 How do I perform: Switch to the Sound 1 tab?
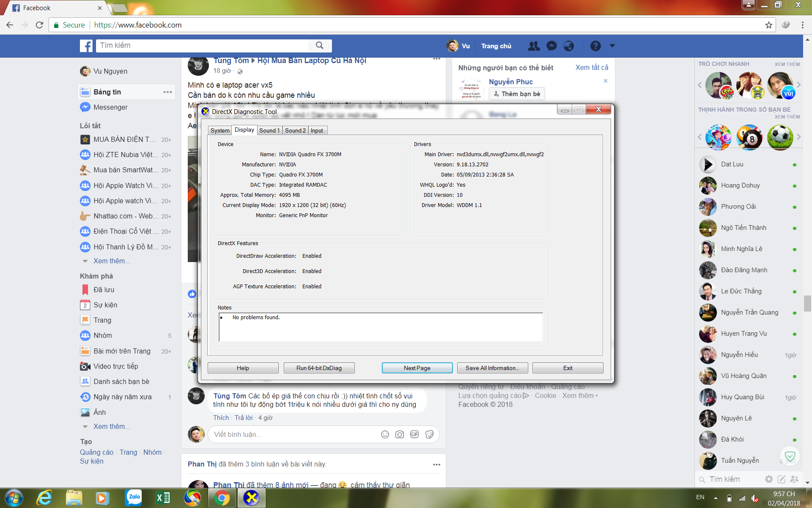(269, 130)
